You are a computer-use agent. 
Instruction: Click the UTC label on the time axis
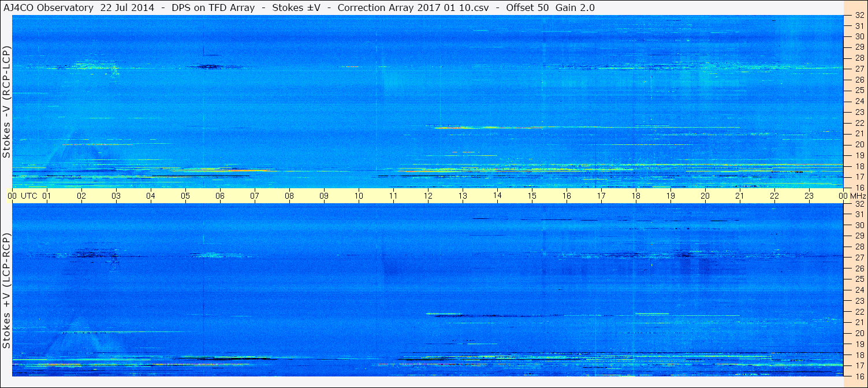click(29, 196)
